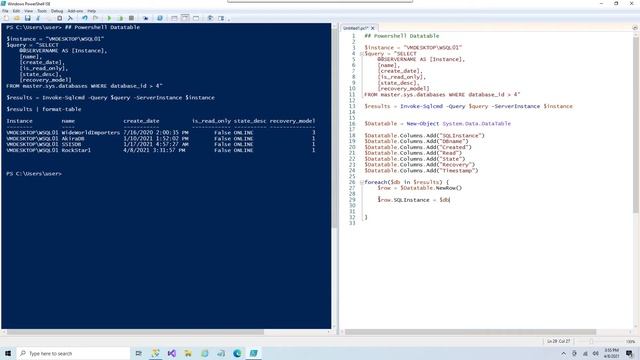Click the $Datatable = New-Object line

click(x=438, y=123)
